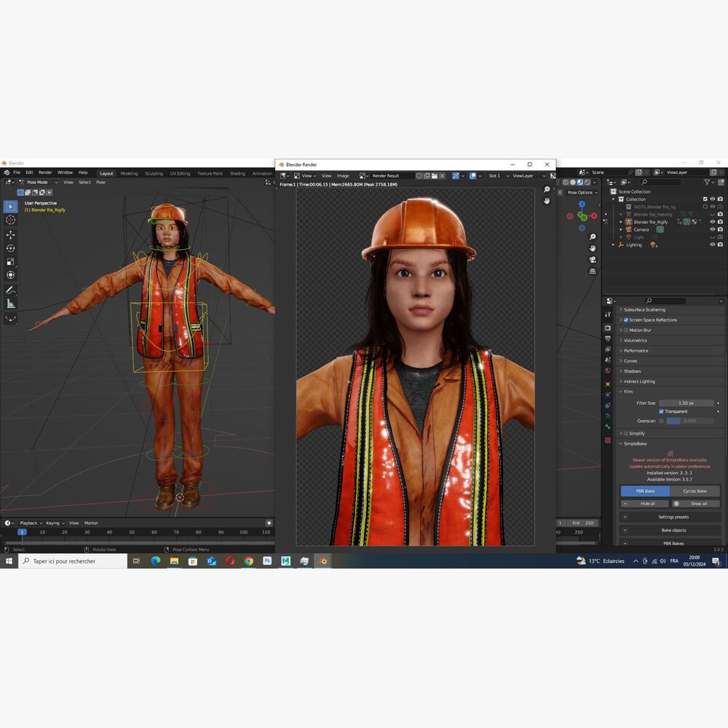This screenshot has width=728, height=728.
Task: Click the Z axis on navigation gizmo
Action: pyautogui.click(x=582, y=205)
